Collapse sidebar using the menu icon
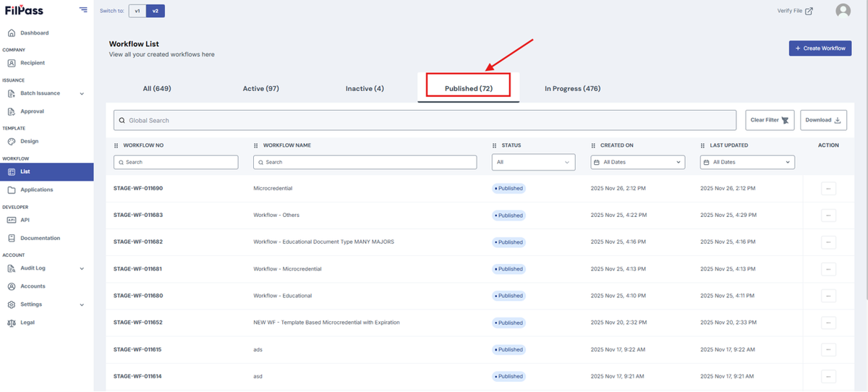The height and width of the screenshot is (392, 868). pyautogui.click(x=84, y=10)
